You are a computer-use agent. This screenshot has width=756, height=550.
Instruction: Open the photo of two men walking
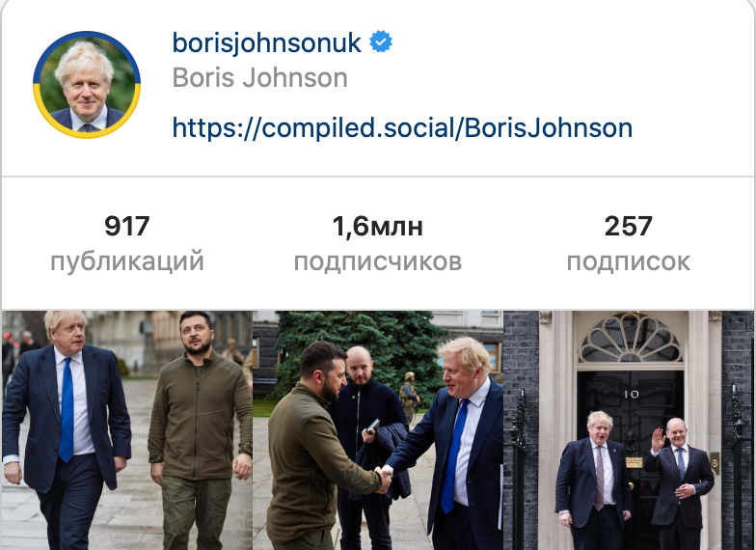(x=127, y=430)
